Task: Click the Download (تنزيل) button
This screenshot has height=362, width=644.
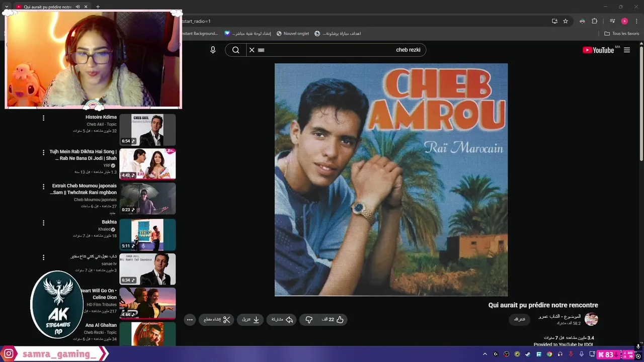Action: point(251,319)
